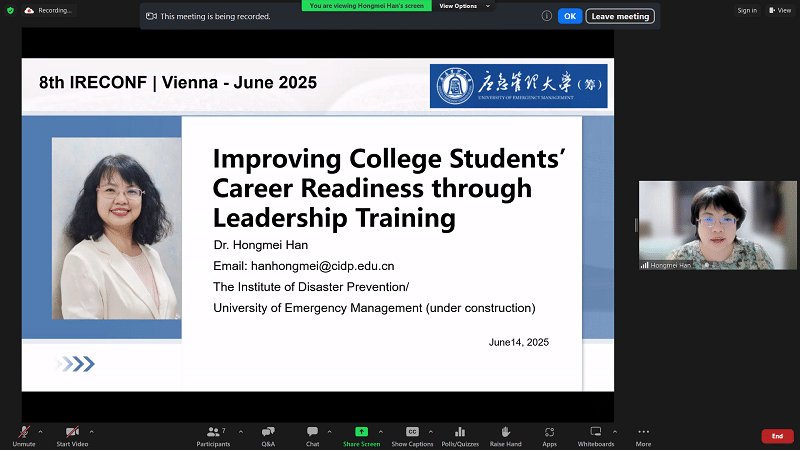Select Hongmei Han's video thumbnail
The image size is (800, 450).
pyautogui.click(x=703, y=225)
